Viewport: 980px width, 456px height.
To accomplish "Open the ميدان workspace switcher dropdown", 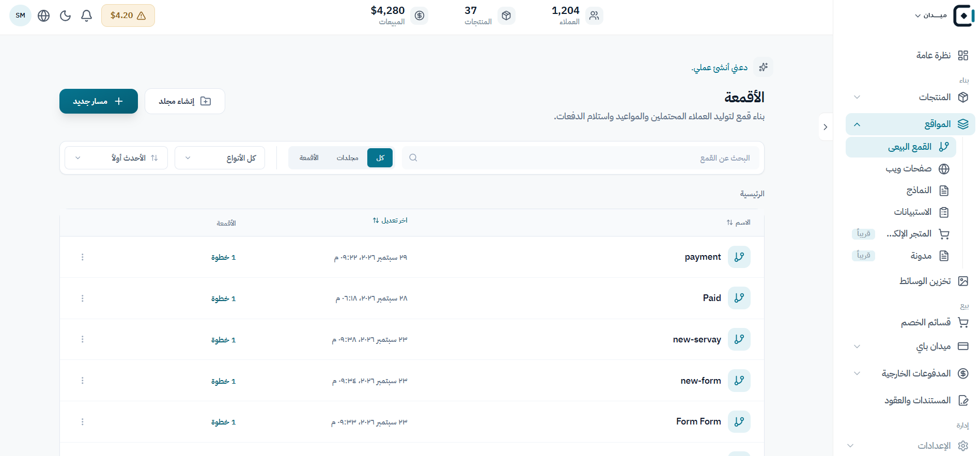I will 931,15.
